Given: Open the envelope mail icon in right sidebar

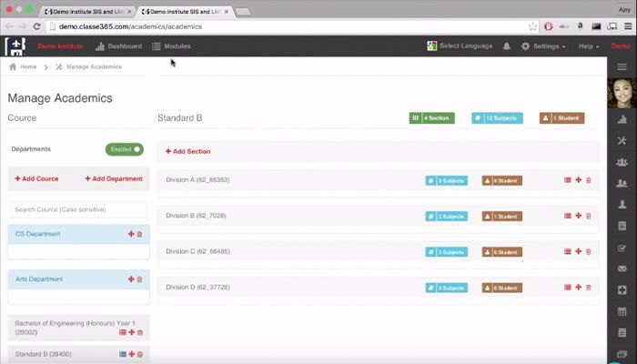Looking at the screenshot, I should click(622, 269).
